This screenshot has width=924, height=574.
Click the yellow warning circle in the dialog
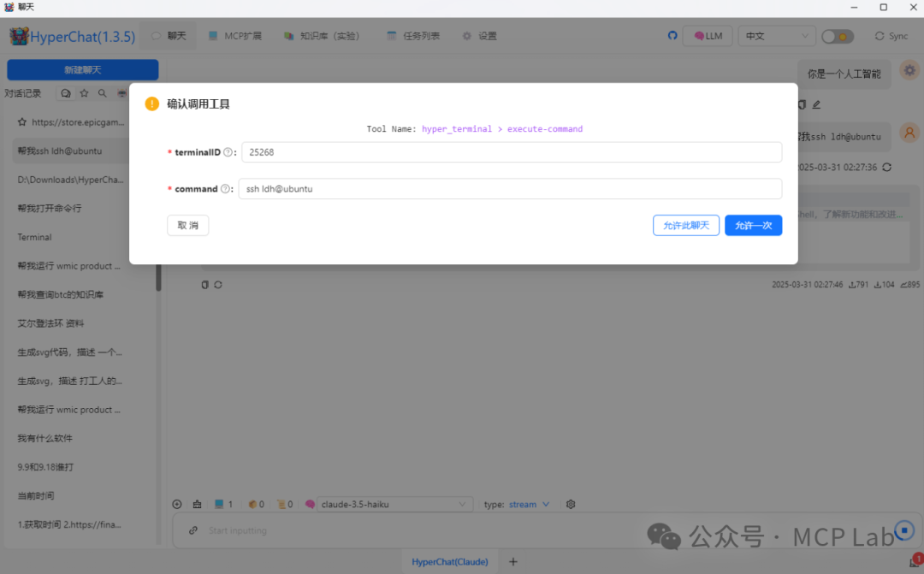coord(151,103)
